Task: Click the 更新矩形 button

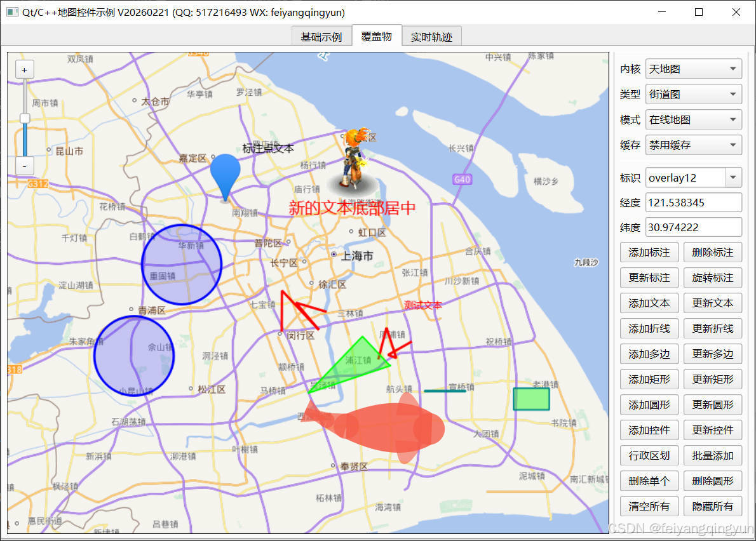Action: coord(713,380)
